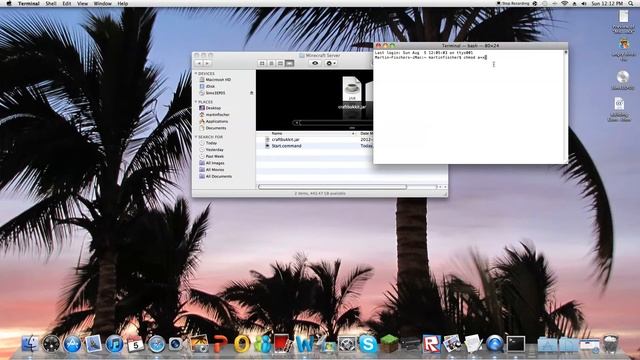Click the Quick Look eye button in Finder
Screen dimensions: 640x360
coord(315,63)
